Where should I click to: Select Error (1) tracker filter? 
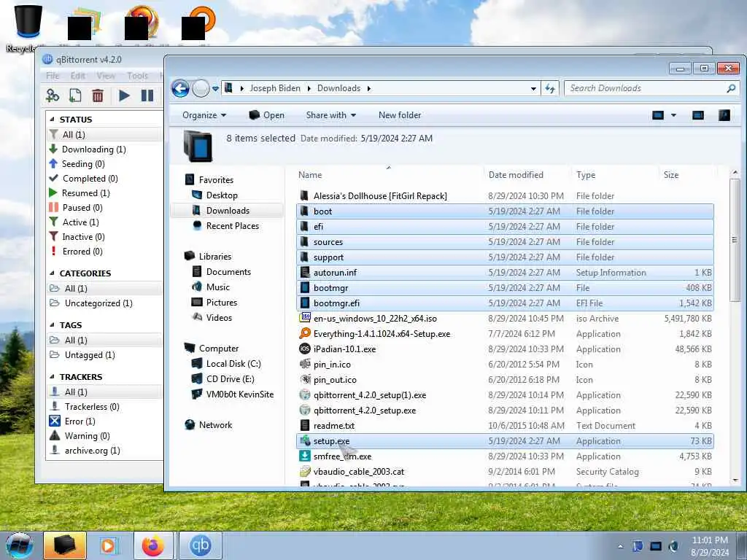point(80,421)
